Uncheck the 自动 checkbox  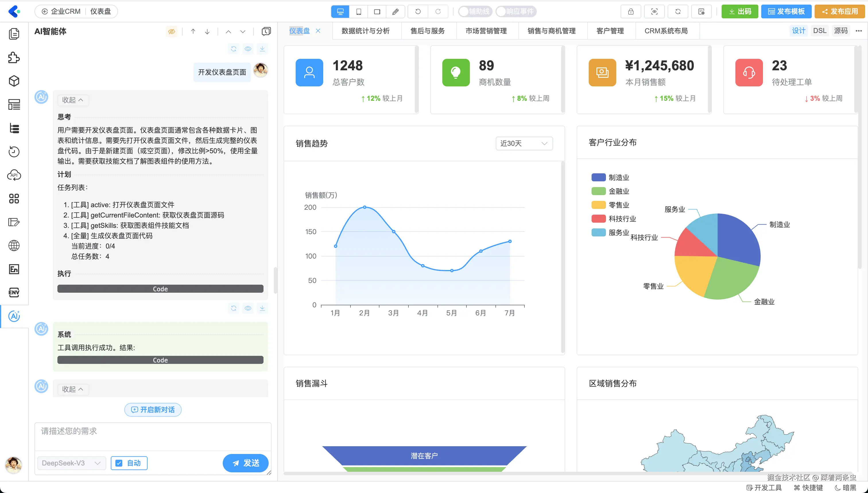[119, 463]
